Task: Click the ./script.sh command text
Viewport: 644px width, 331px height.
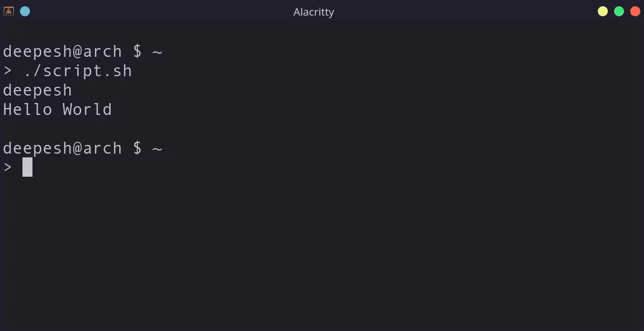Action: tap(78, 71)
